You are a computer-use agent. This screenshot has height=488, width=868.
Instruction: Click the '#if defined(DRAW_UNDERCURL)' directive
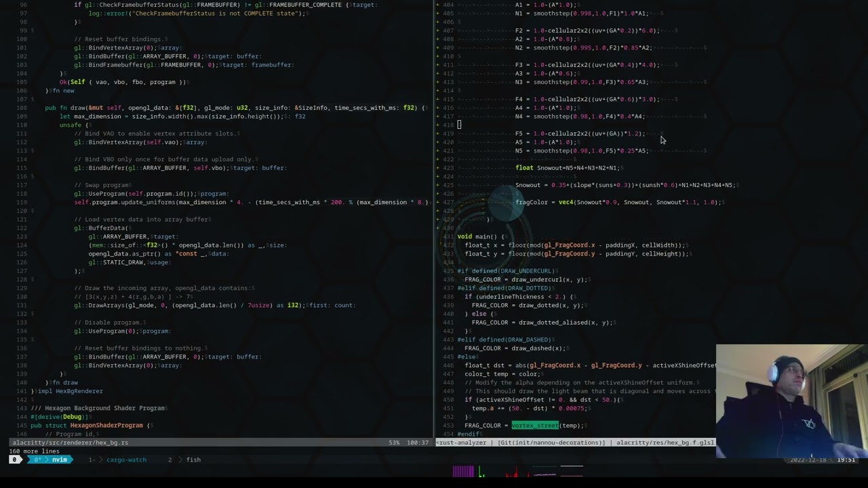tap(506, 271)
